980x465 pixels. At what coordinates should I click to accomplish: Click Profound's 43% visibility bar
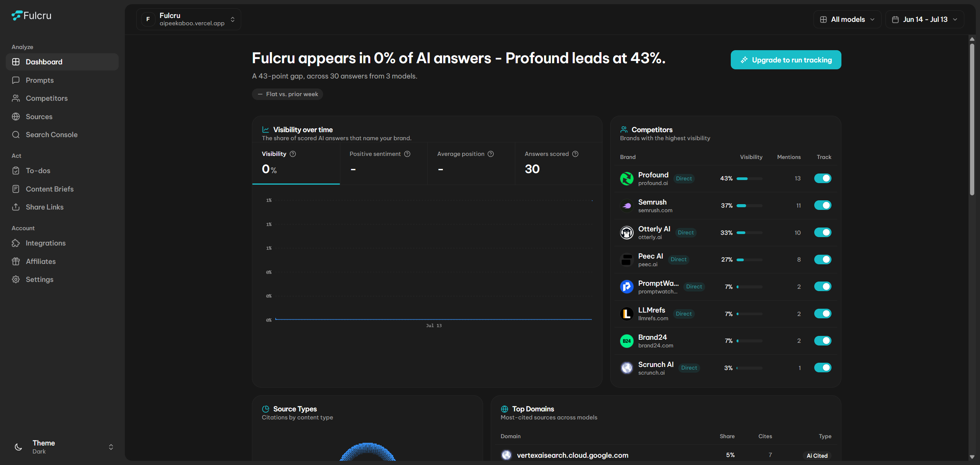pos(750,178)
